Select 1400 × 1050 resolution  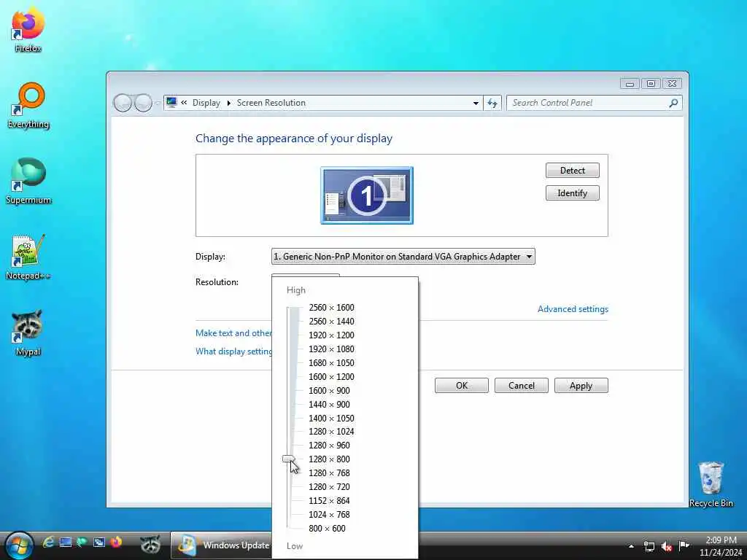click(x=331, y=418)
